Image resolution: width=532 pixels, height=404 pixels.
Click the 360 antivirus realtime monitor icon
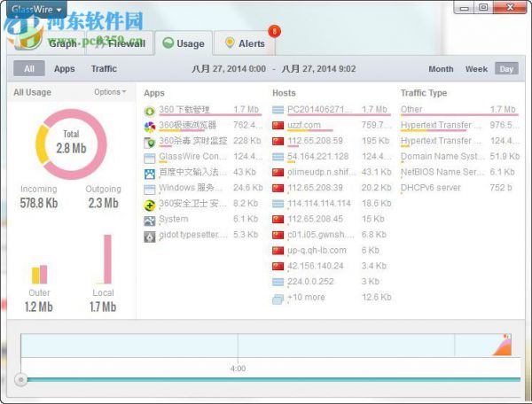[x=150, y=143]
